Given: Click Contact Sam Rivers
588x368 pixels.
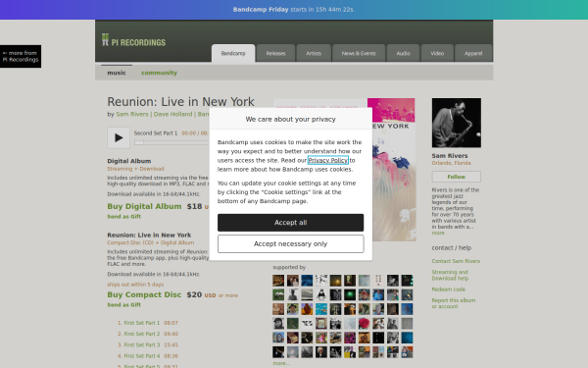Looking at the screenshot, I should (456, 261).
